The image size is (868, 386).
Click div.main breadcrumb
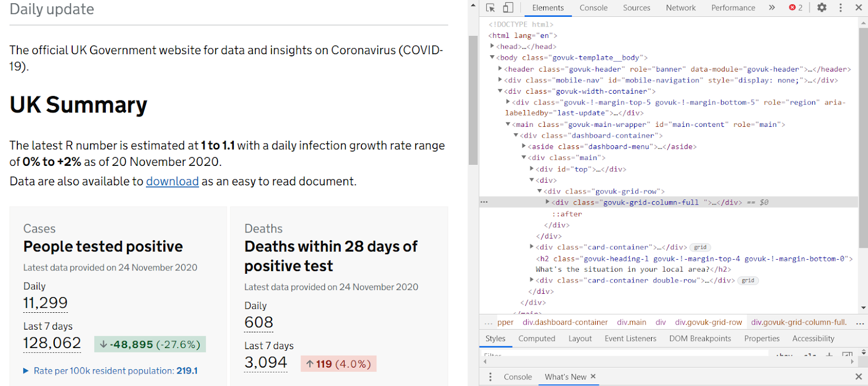[631, 323]
